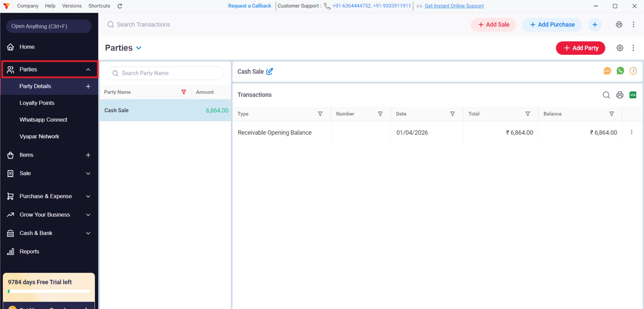The image size is (644, 309).
Task: Click the Add Party button
Action: coord(580,48)
